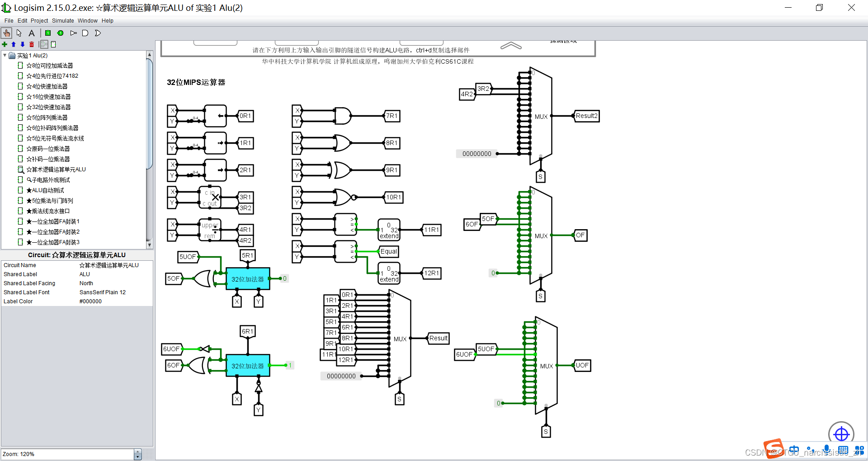The image size is (868, 461).
Task: Select the Text tool (A)
Action: coord(31,33)
